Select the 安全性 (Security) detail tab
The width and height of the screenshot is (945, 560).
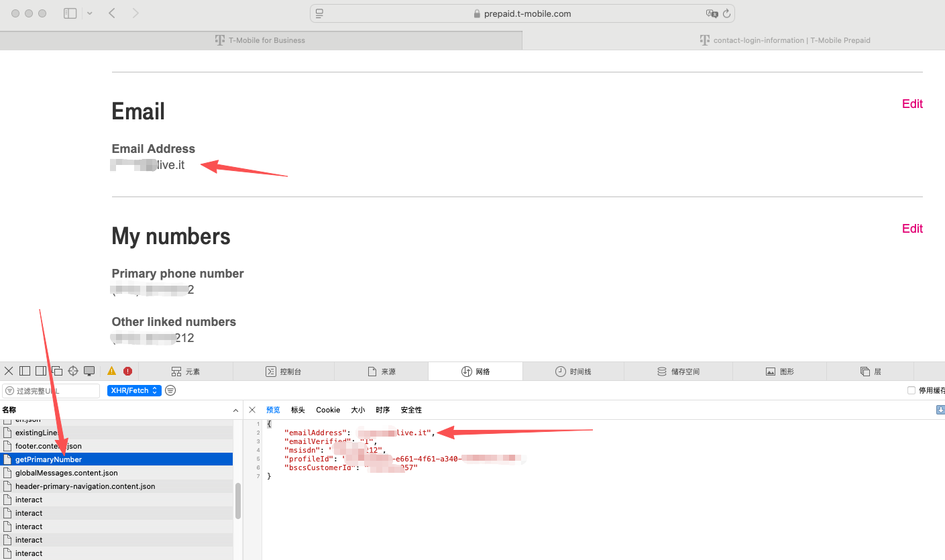pos(411,410)
